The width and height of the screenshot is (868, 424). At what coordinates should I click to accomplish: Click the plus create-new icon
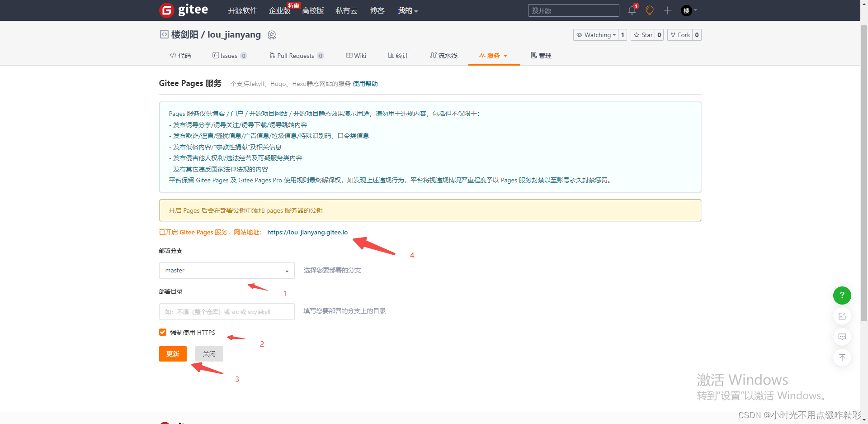(667, 10)
